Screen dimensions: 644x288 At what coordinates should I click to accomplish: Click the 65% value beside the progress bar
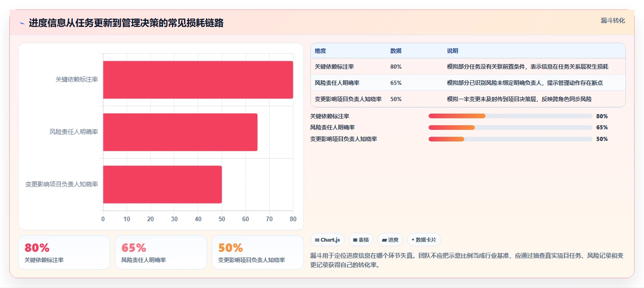tap(602, 128)
